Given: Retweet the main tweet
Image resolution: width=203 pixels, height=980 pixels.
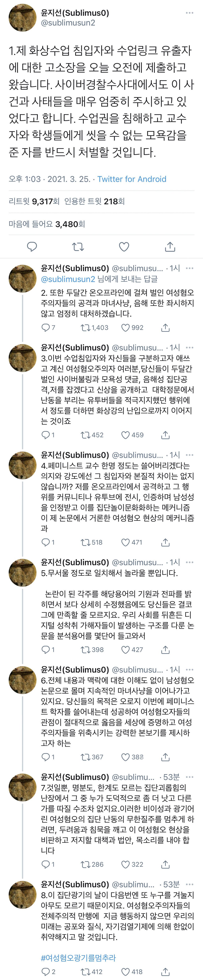Looking at the screenshot, I should pos(78,247).
